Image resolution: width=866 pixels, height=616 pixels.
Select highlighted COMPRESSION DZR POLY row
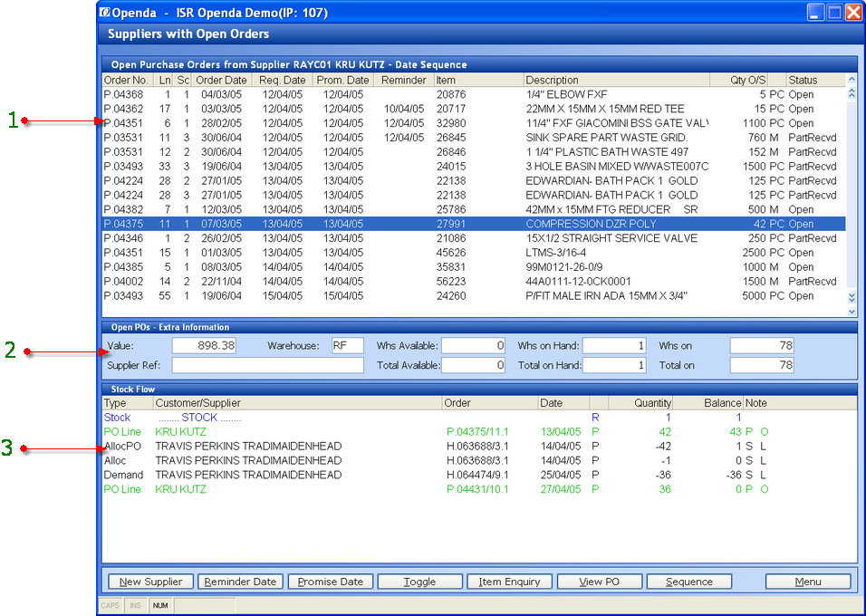coord(474,224)
